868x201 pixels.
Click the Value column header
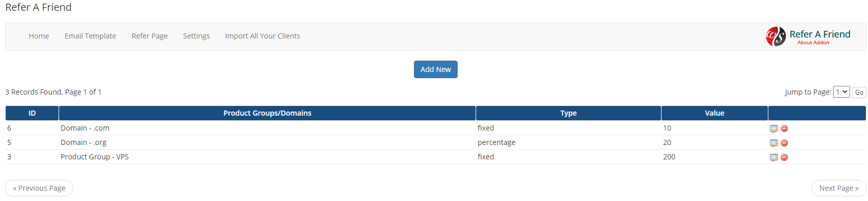[714, 113]
